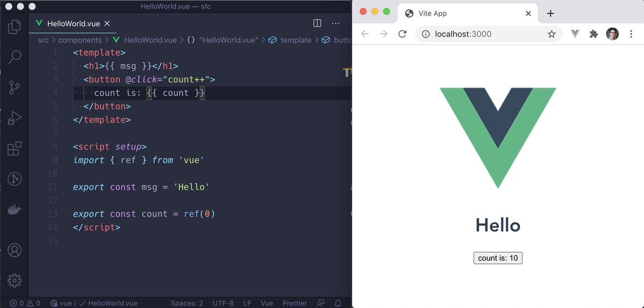Screen dimensions: 644x308
Task: Click the word setup in script tag
Action: pyautogui.click(x=128, y=146)
